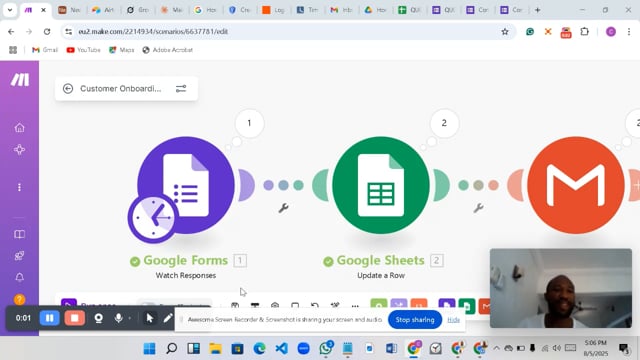The image size is (640, 360).
Task: Click the webcam video thumbnail
Action: point(561,288)
